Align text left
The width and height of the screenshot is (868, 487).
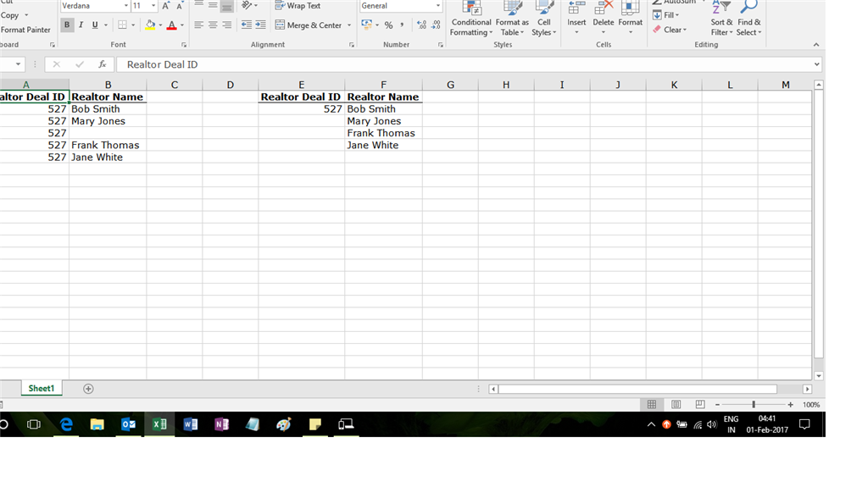point(198,25)
